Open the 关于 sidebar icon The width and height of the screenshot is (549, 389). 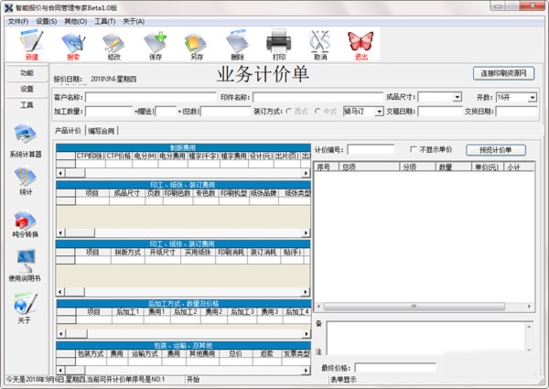25,308
